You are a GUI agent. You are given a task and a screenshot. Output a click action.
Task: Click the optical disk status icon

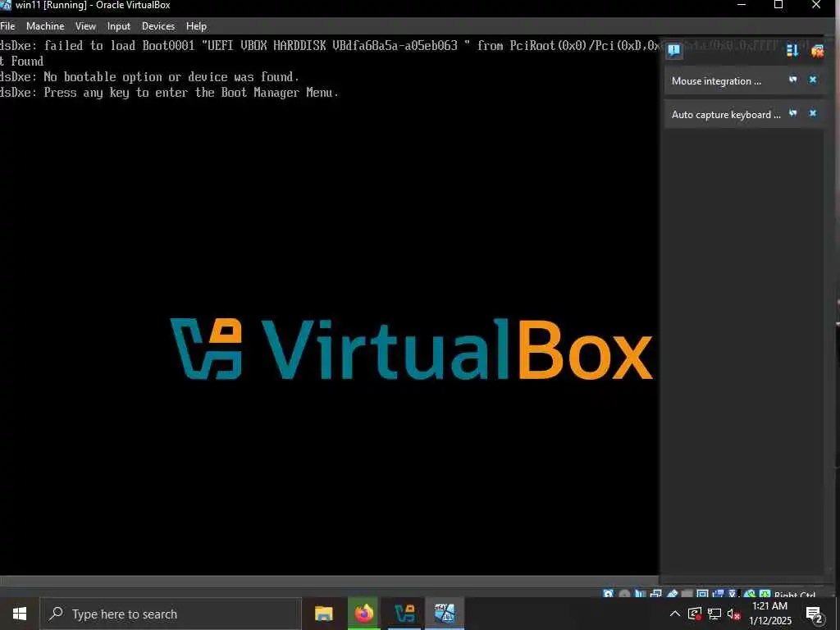624,594
